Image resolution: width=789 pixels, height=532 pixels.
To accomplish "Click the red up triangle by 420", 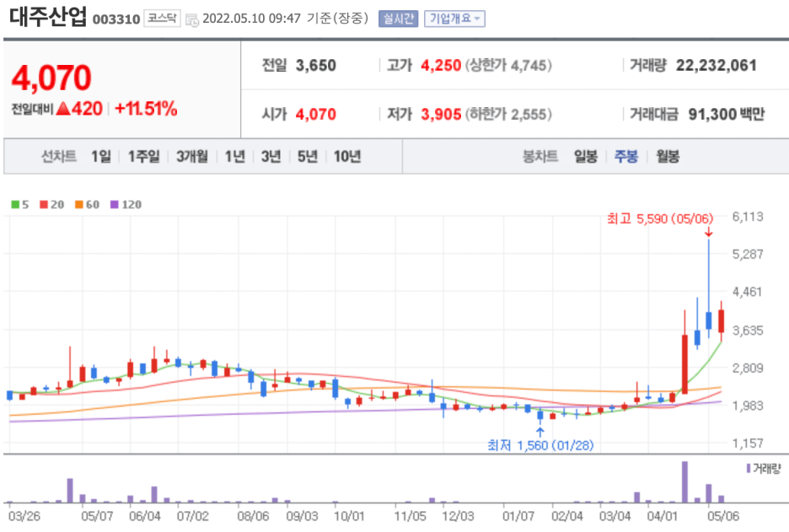I will tap(63, 108).
